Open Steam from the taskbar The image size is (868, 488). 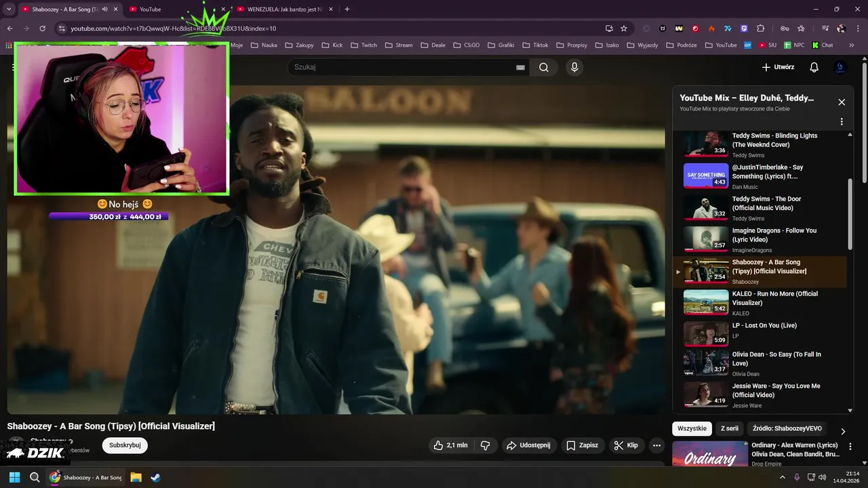tap(155, 477)
